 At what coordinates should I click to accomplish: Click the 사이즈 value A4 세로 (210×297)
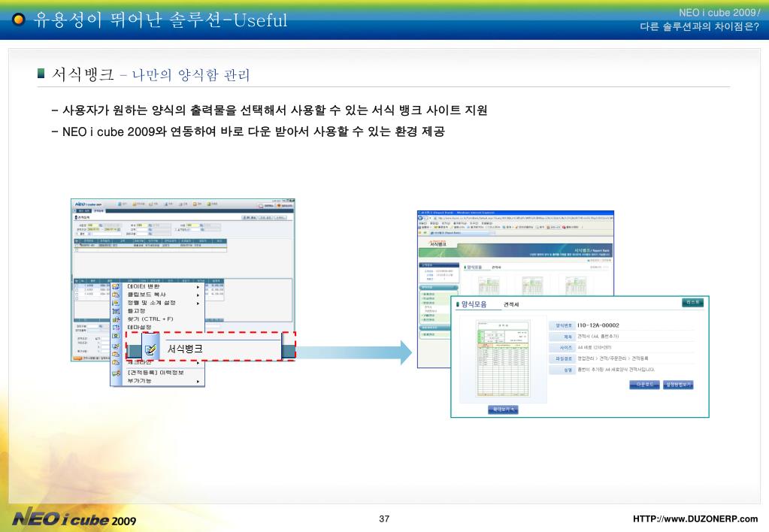(594, 347)
